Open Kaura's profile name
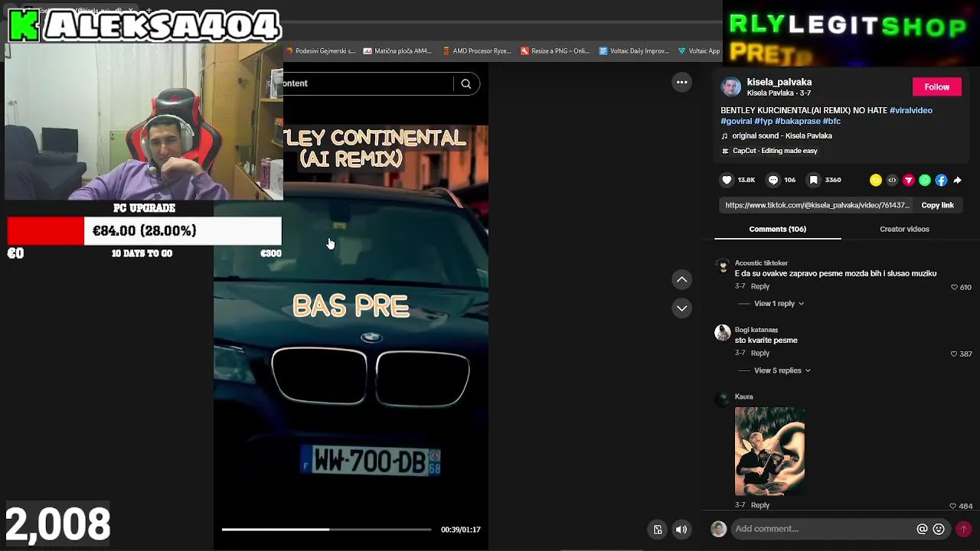Screen dimensions: 980x551 744,397
